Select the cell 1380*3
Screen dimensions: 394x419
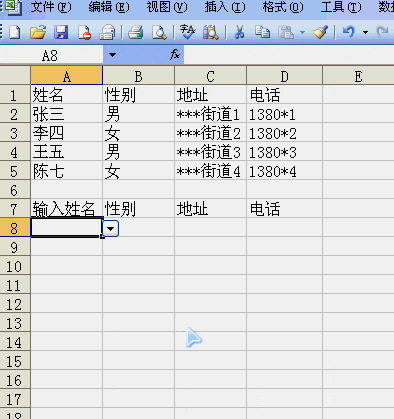[x=284, y=152]
